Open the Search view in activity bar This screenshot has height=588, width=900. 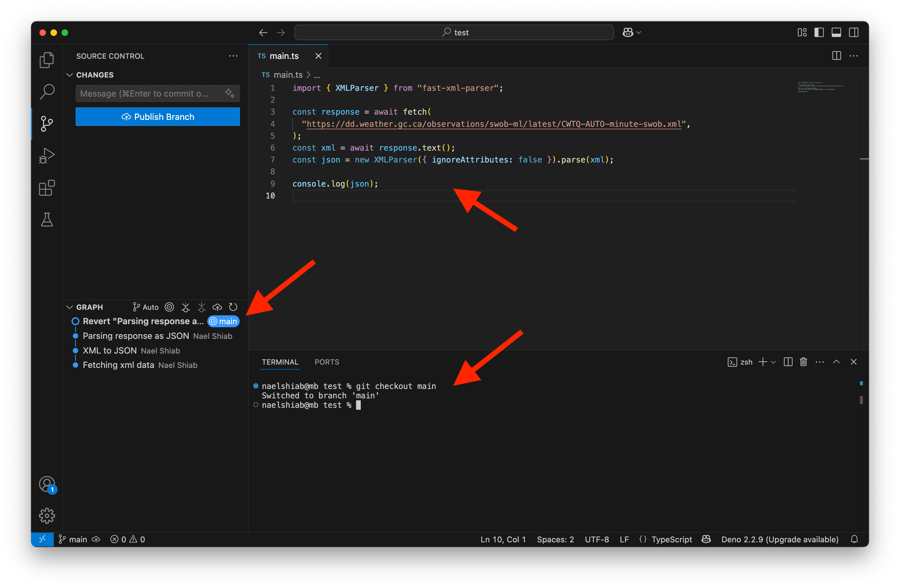point(47,91)
